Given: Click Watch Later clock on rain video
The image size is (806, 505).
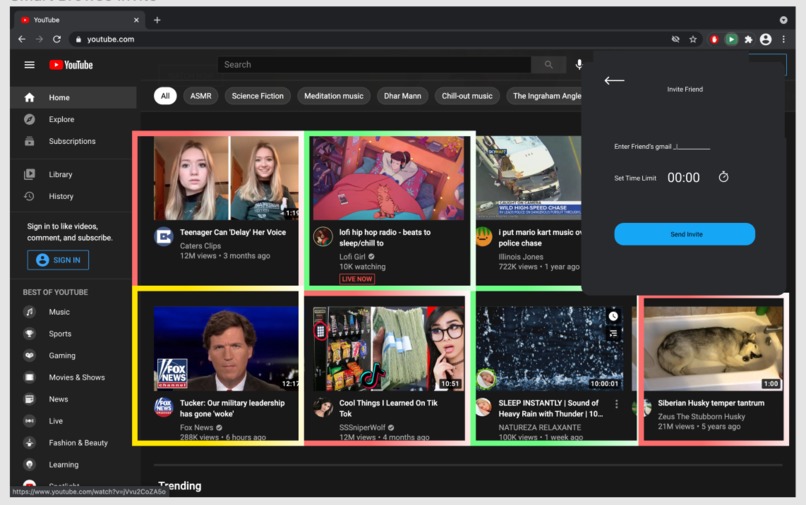Looking at the screenshot, I should pos(613,316).
